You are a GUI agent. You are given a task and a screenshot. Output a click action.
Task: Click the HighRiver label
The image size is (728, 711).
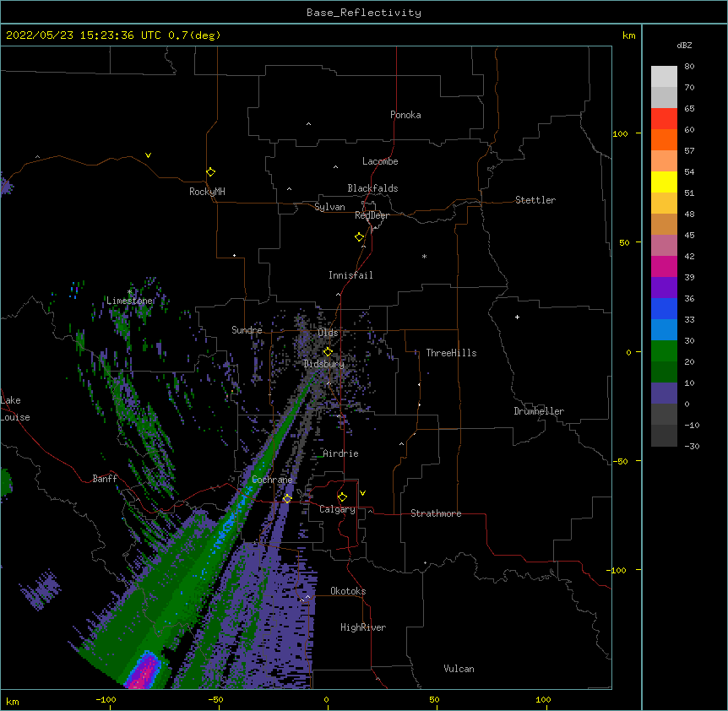pyautogui.click(x=363, y=627)
